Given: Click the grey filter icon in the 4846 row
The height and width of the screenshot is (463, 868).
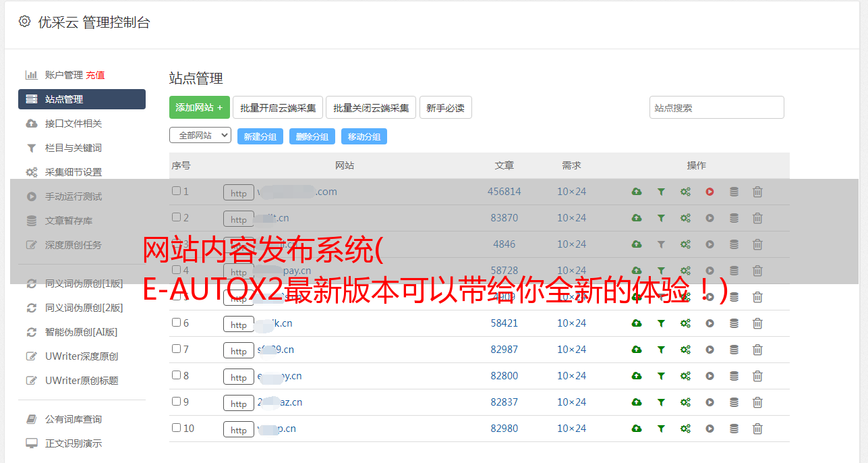Looking at the screenshot, I should (661, 244).
